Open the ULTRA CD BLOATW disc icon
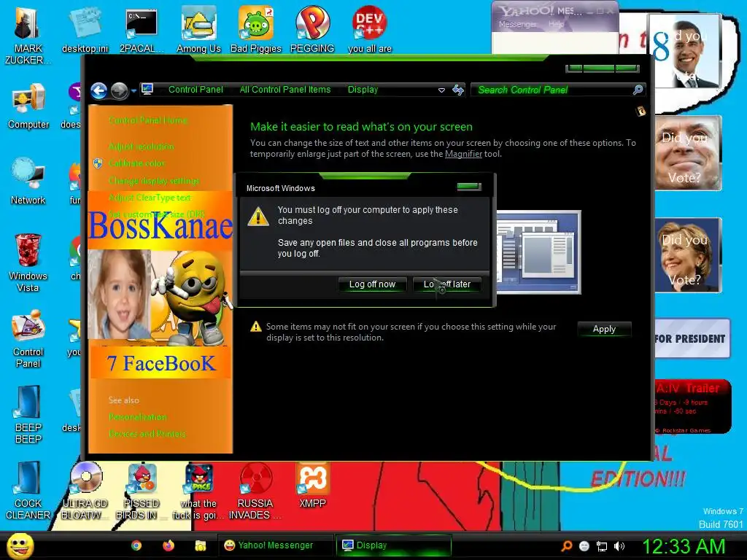The height and width of the screenshot is (560, 747). coord(85,491)
